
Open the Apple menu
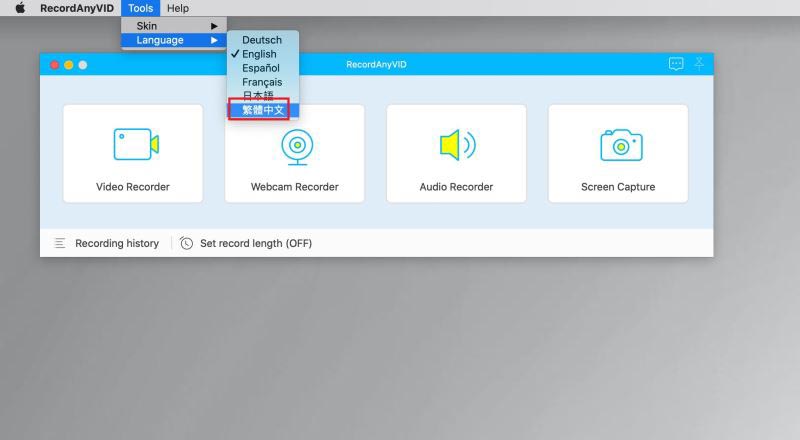(20, 8)
